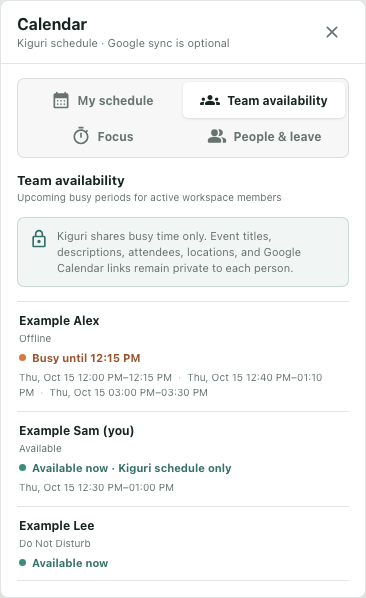
Task: Click 'Thu, Oct 15 12:00 PM–12:15 PM' slot
Action: (x=95, y=378)
